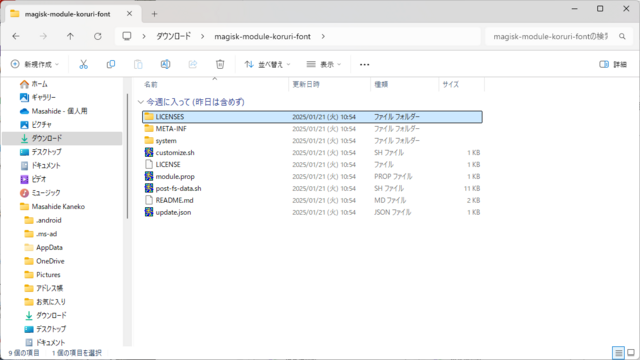Switch to large thumbnails view icon in status bar
Viewport: 640px width, 360px height.
coord(631,353)
